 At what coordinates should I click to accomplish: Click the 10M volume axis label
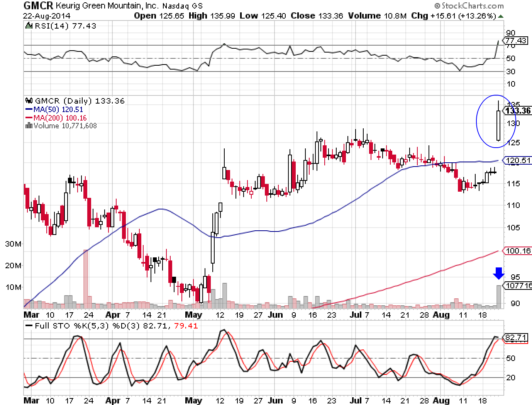pyautogui.click(x=13, y=287)
